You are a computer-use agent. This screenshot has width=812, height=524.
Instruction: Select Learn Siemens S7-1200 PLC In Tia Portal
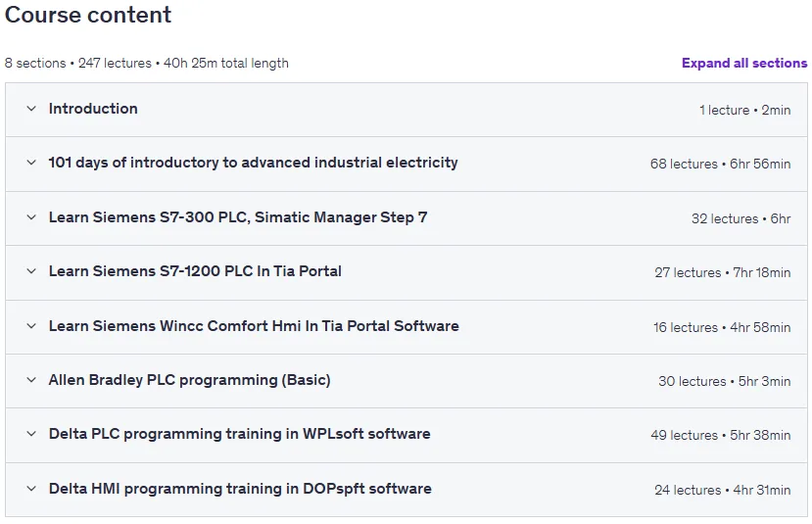pos(195,271)
